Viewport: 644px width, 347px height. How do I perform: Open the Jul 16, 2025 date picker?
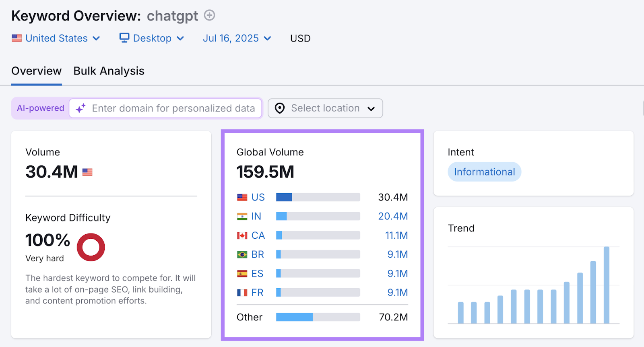(x=237, y=38)
